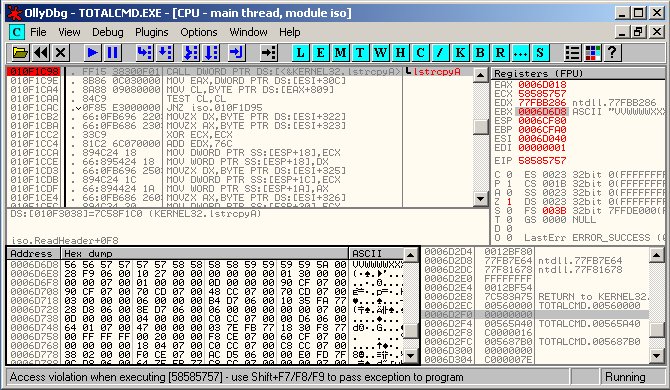Screen dimensions: 670x390
Task: Show Call stack with K button
Action: point(460,53)
